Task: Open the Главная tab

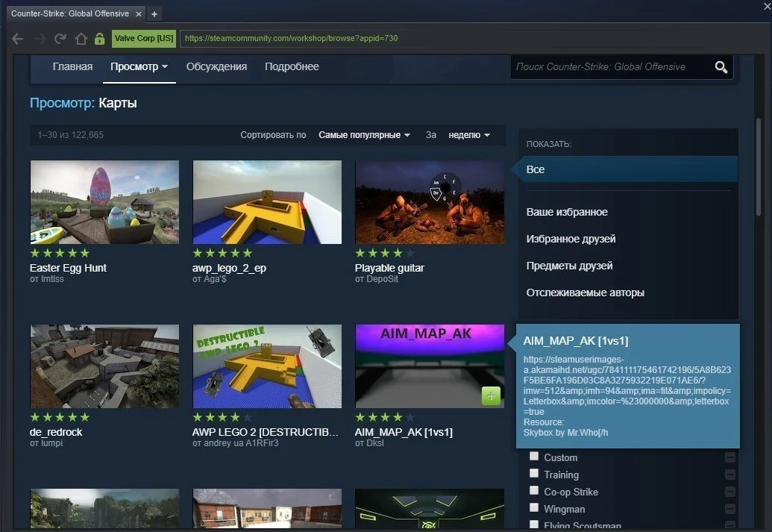Action: (x=72, y=67)
